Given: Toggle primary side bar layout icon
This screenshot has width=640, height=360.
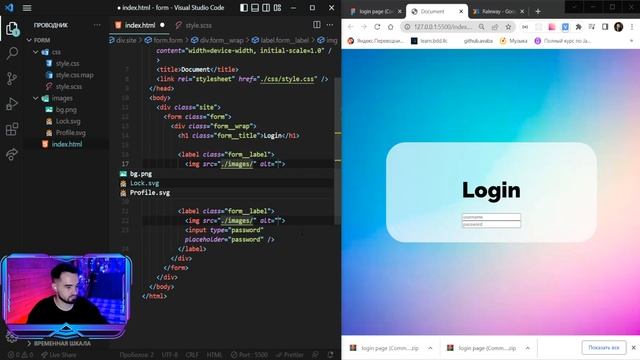Looking at the screenshot, I should [244, 8].
